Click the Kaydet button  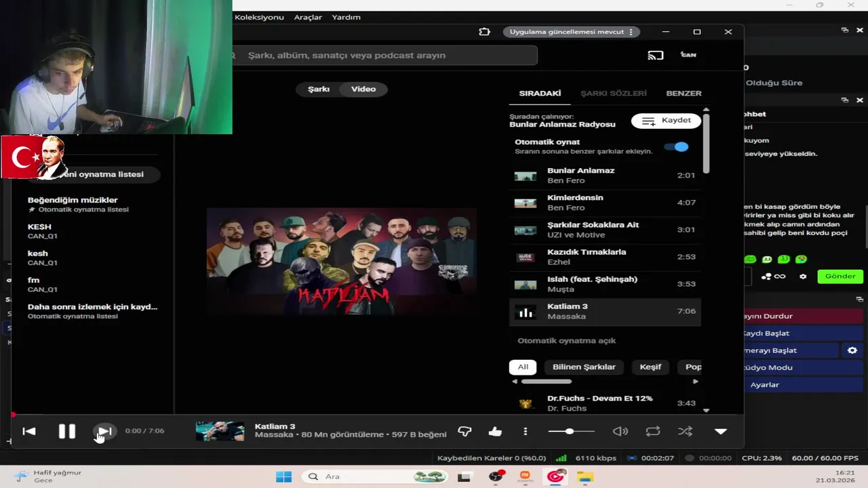click(666, 121)
